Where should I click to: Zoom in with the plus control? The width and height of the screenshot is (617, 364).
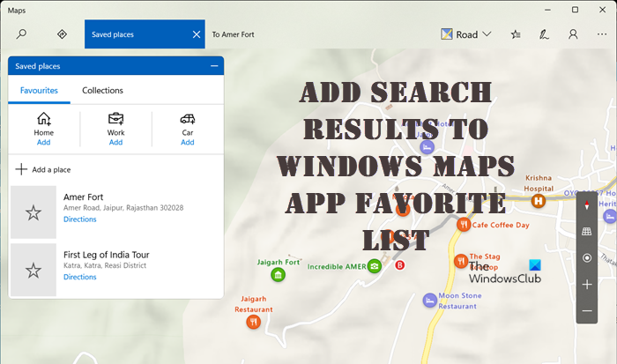[x=587, y=285]
